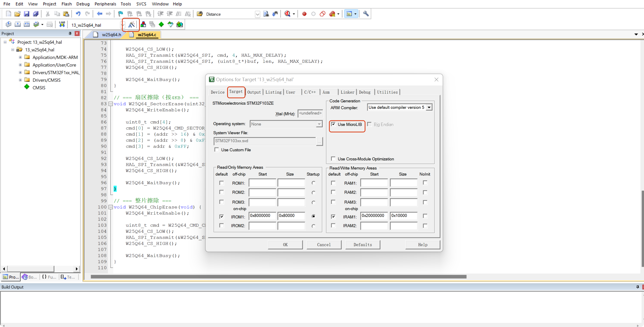Click the Insert Breakpoint red dot icon
This screenshot has height=327, width=644.
pos(304,14)
